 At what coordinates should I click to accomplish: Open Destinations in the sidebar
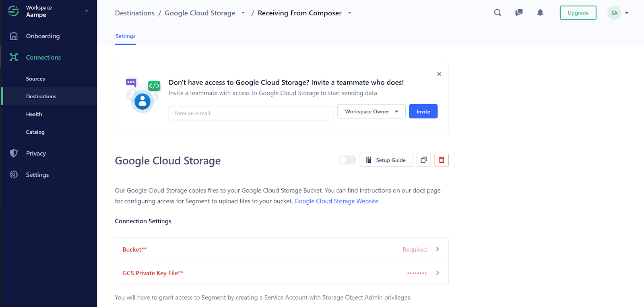pyautogui.click(x=41, y=96)
